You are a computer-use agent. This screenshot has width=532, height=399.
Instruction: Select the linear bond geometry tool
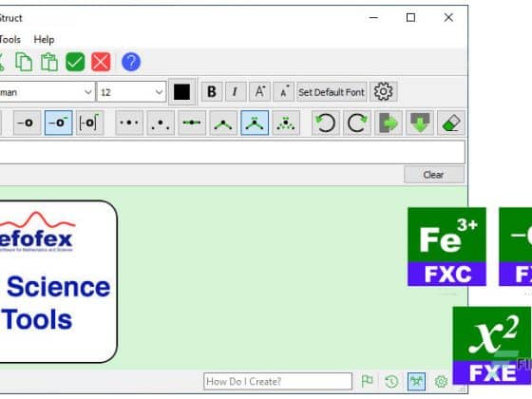coord(192,123)
